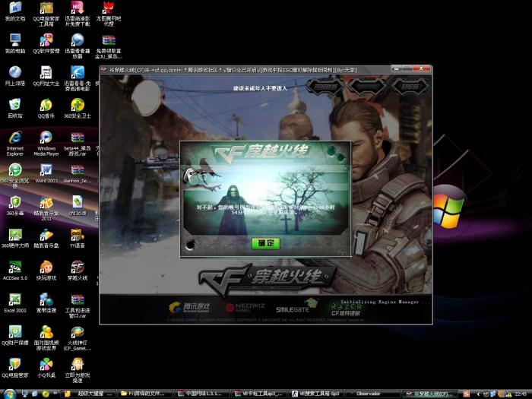Open 面对面视频游戏世界 desktop shortcut

point(46,338)
